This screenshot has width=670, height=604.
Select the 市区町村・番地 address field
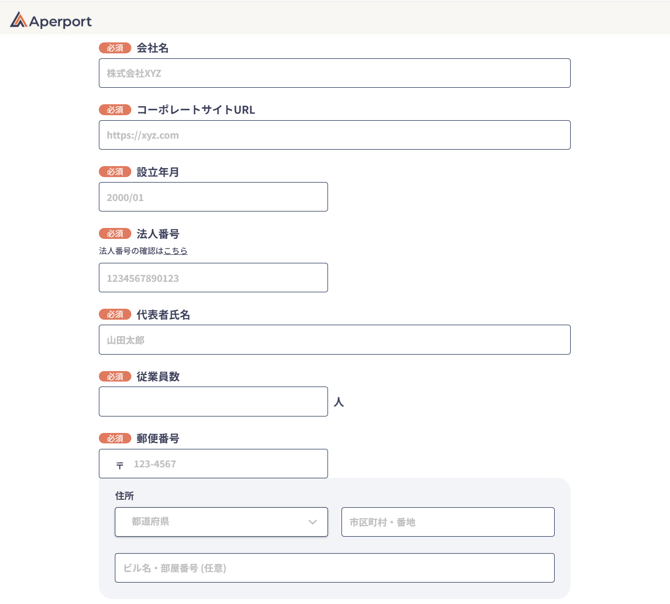coord(448,522)
